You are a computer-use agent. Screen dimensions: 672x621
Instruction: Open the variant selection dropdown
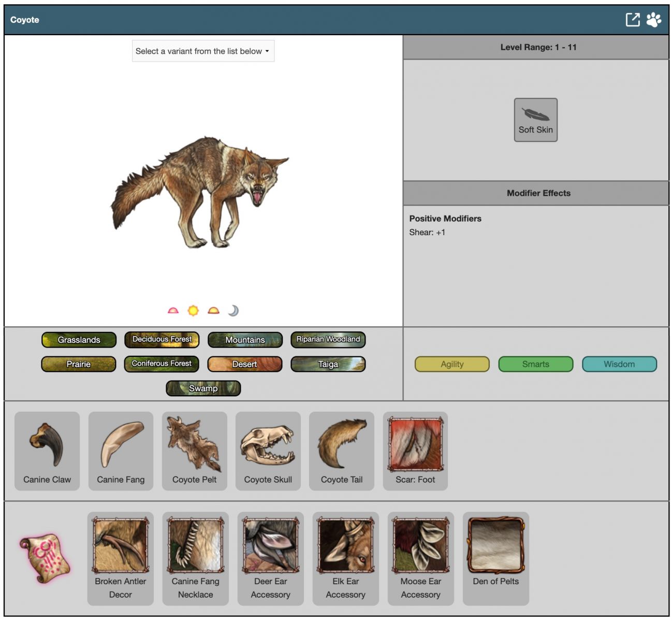203,51
